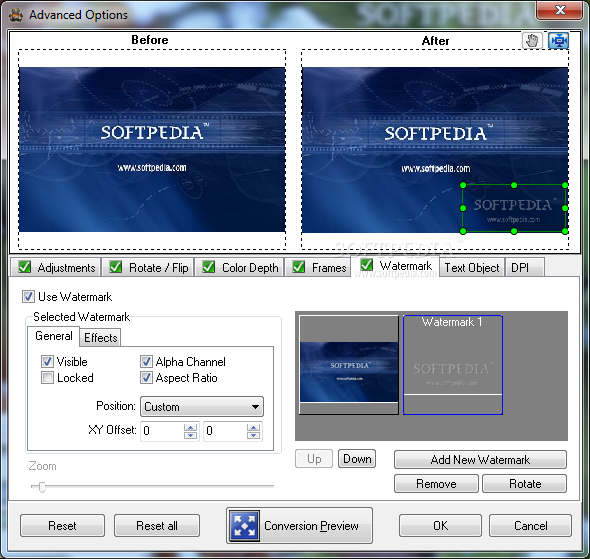Click the Up button
The width and height of the screenshot is (590, 559).
pos(314,459)
